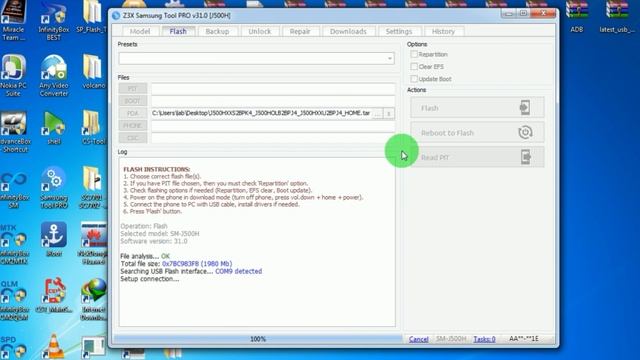Open InfinityBox BEST desktop shortcut
Viewport: 640px width, 360px height.
pos(53,20)
